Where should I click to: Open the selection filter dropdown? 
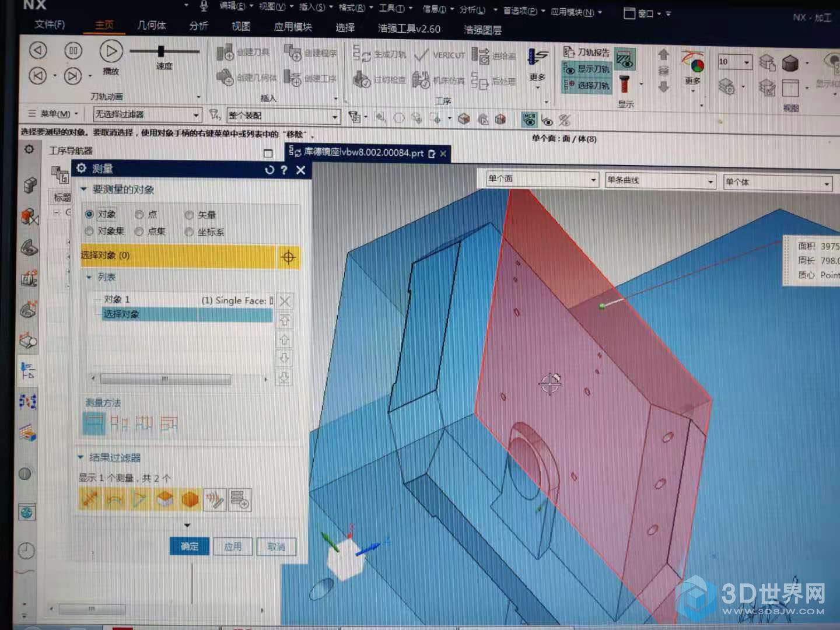(148, 114)
